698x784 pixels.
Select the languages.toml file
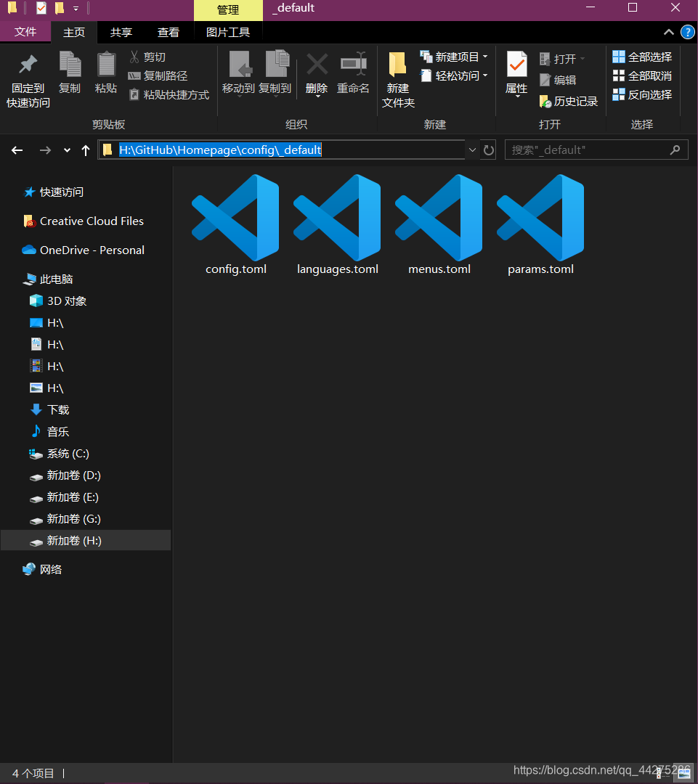[338, 225]
